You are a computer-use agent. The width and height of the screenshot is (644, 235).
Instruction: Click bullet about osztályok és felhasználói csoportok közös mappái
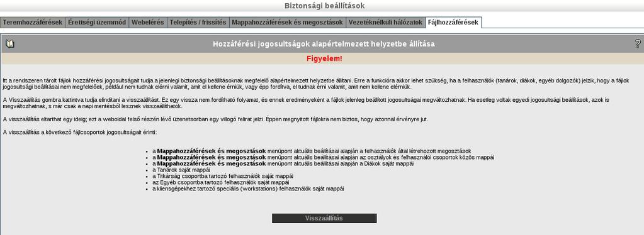[x=323, y=157]
